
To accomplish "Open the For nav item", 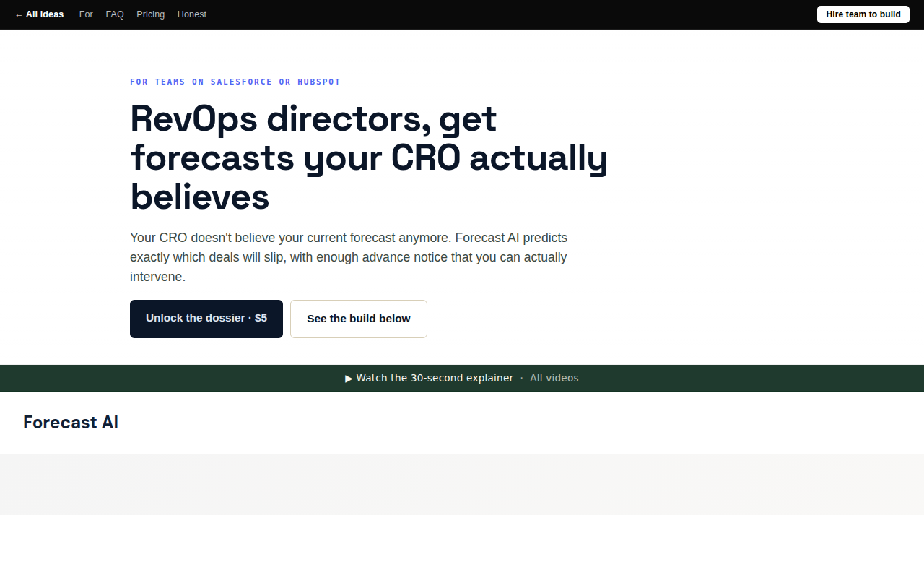I will pos(86,14).
